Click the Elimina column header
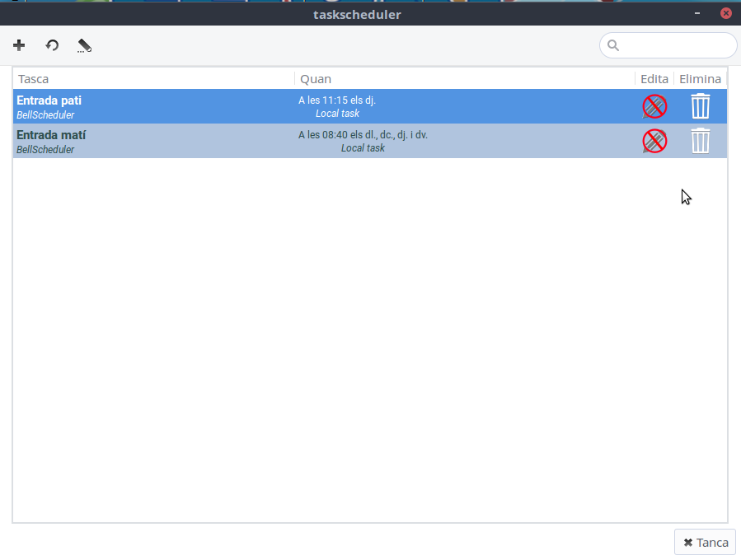Image resolution: width=741 pixels, height=560 pixels. coord(700,79)
